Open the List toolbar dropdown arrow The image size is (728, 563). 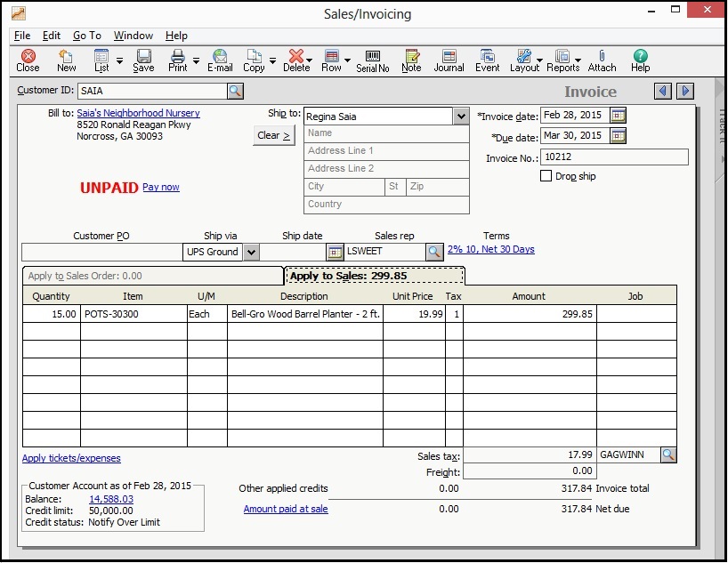tap(119, 61)
